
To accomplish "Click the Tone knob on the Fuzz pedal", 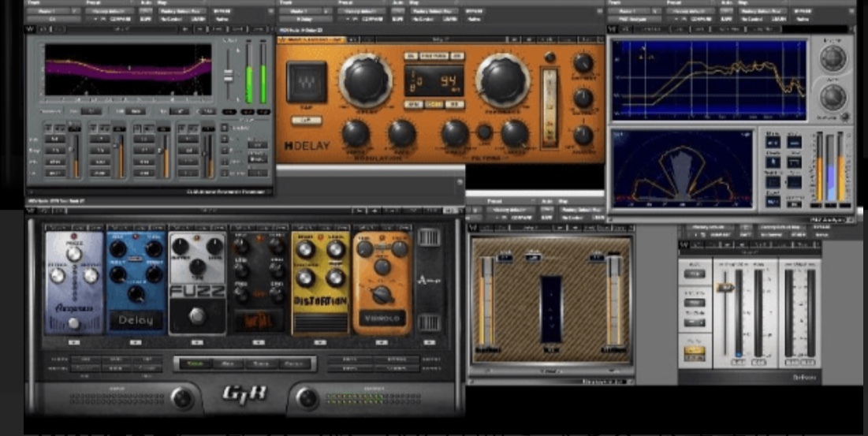I will point(197,268).
